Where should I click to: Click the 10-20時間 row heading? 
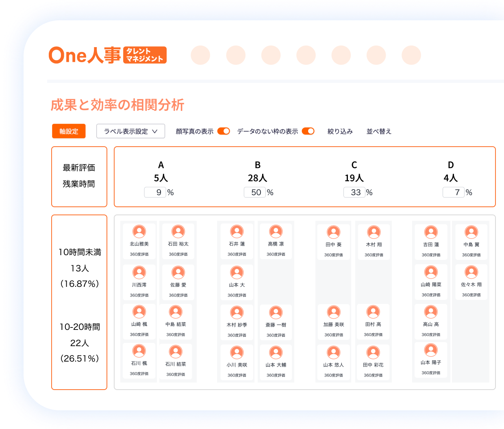(80, 327)
